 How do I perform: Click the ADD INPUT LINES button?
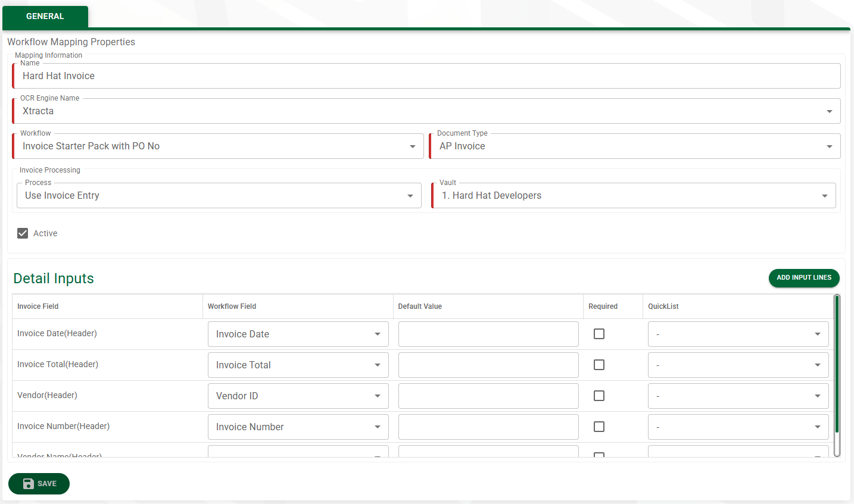click(804, 278)
